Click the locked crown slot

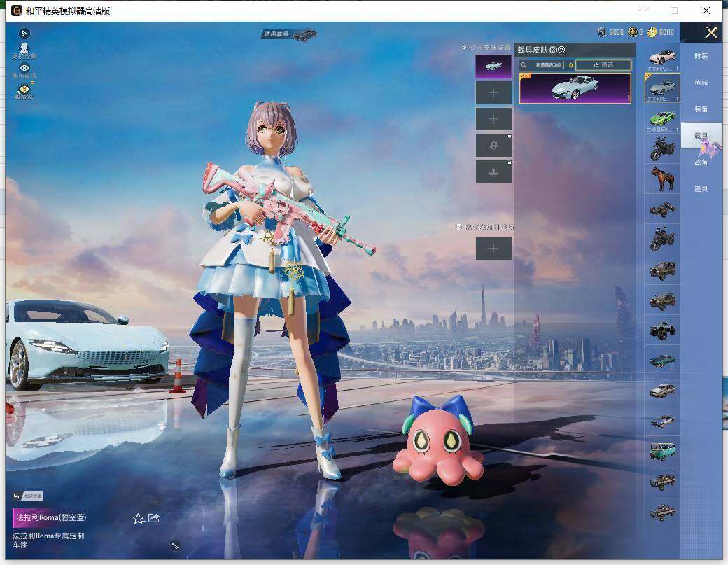pos(493,172)
